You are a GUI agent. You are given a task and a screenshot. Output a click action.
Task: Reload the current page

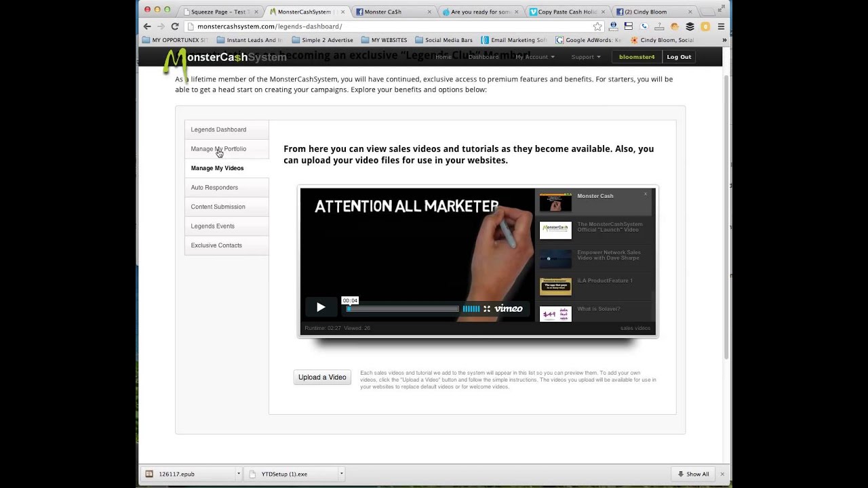click(175, 26)
